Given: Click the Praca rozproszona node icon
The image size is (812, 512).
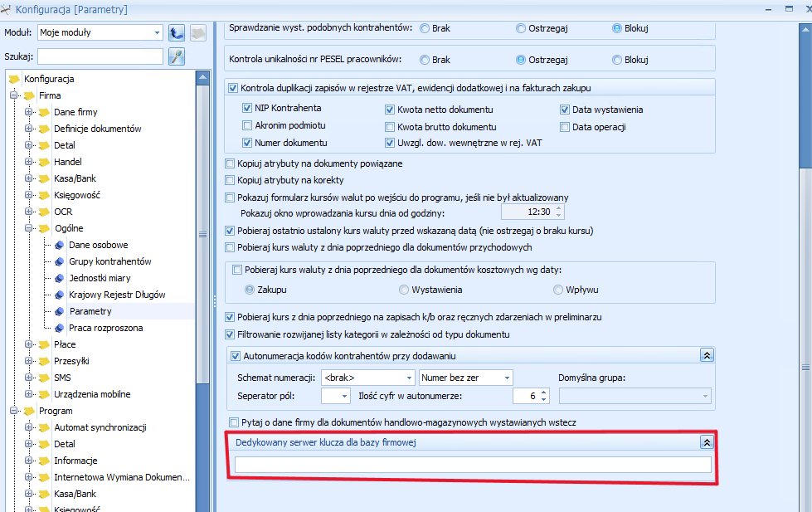Looking at the screenshot, I should [x=60, y=328].
